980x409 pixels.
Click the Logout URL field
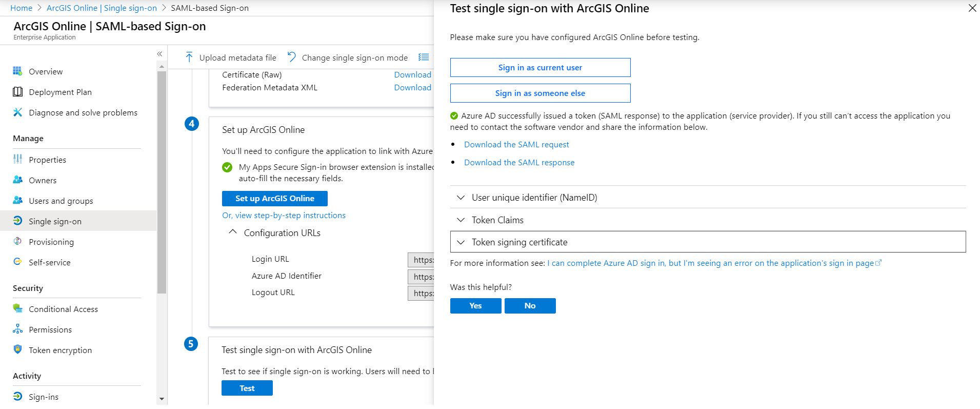point(421,293)
